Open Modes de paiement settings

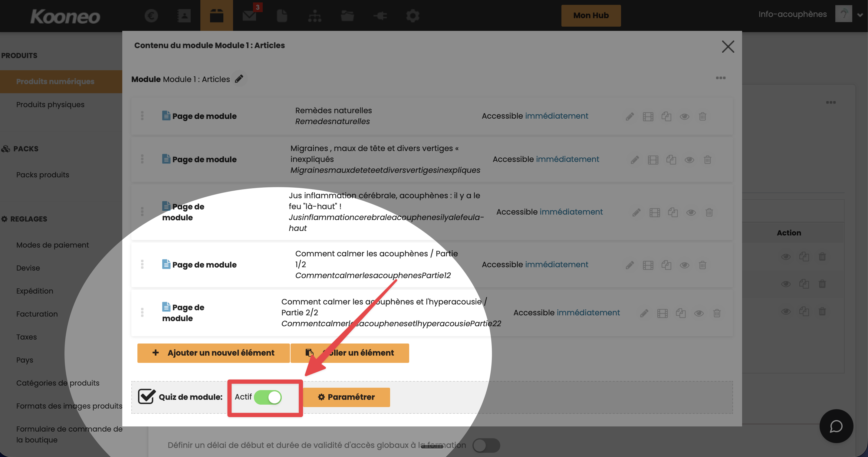pyautogui.click(x=52, y=245)
